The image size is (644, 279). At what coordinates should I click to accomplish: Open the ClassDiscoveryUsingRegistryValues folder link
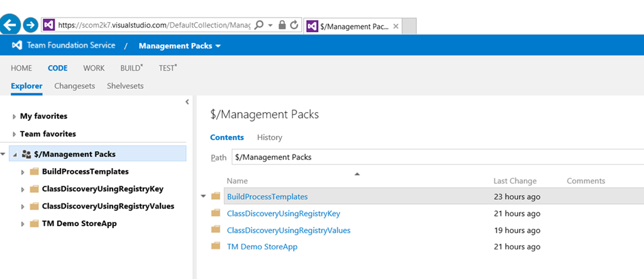289,230
